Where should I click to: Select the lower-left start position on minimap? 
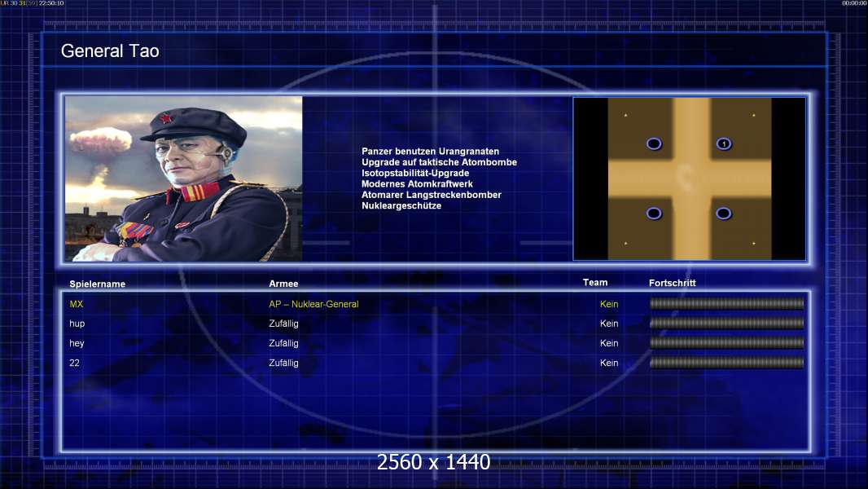coord(654,214)
